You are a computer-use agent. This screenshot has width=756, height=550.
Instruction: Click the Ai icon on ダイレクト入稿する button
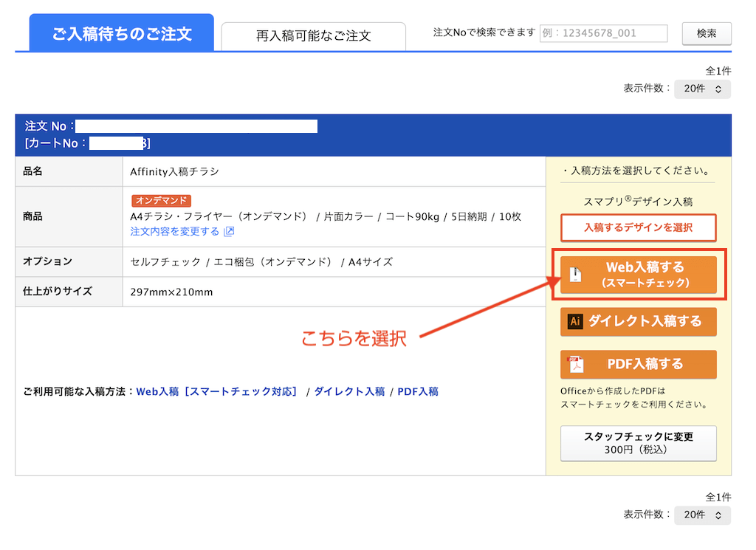[x=574, y=322]
